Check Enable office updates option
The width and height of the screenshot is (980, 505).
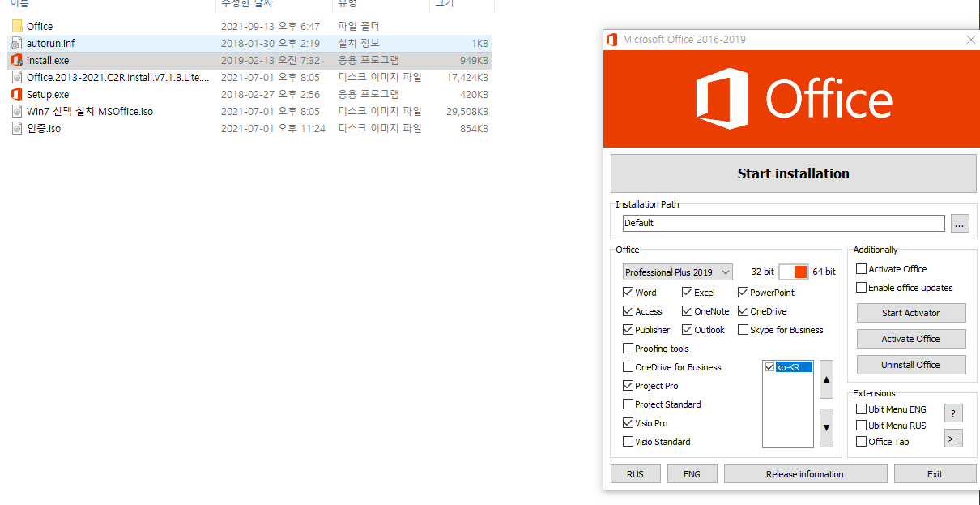(x=862, y=288)
